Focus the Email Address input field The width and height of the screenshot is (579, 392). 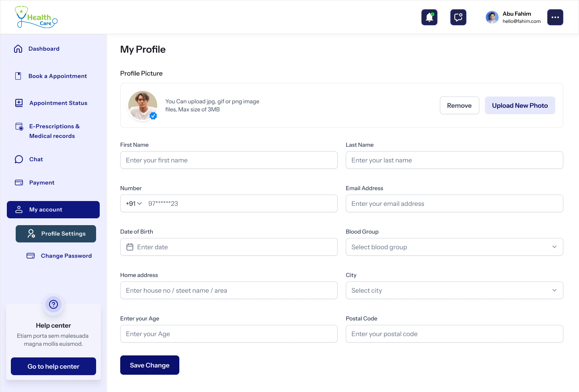(x=454, y=203)
